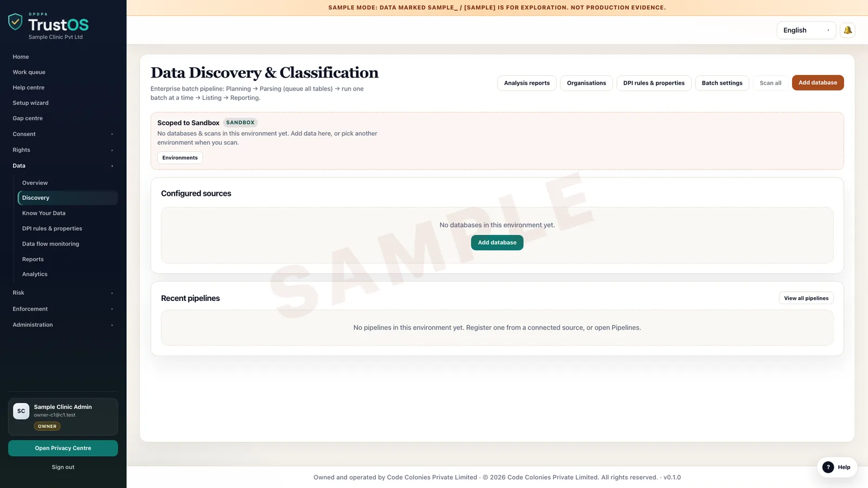Click the Scan all button
868x488 pixels.
click(x=770, y=83)
